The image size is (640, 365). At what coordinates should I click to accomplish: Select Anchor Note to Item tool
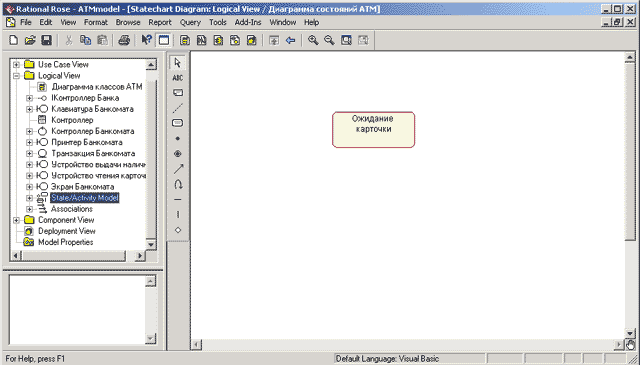click(x=178, y=108)
